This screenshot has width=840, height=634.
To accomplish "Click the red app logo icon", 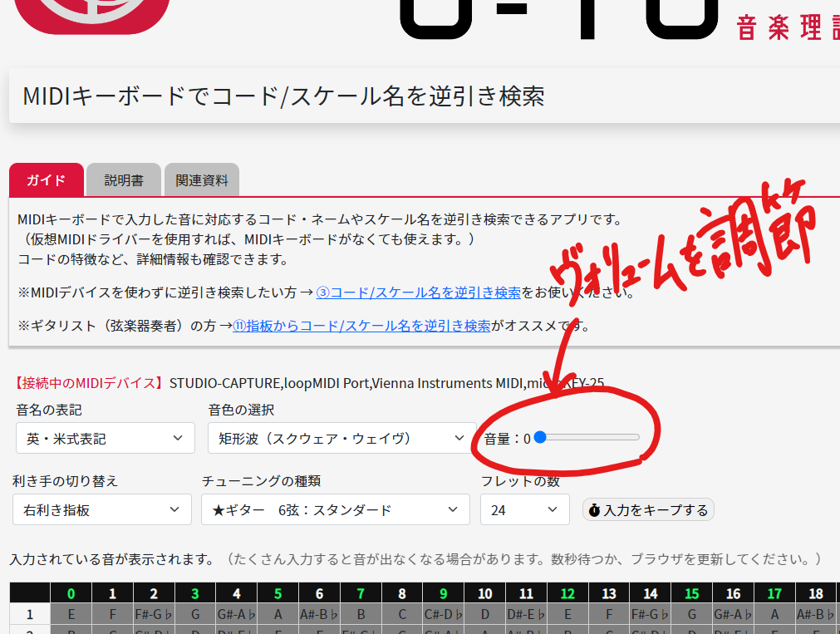I will (x=91, y=12).
